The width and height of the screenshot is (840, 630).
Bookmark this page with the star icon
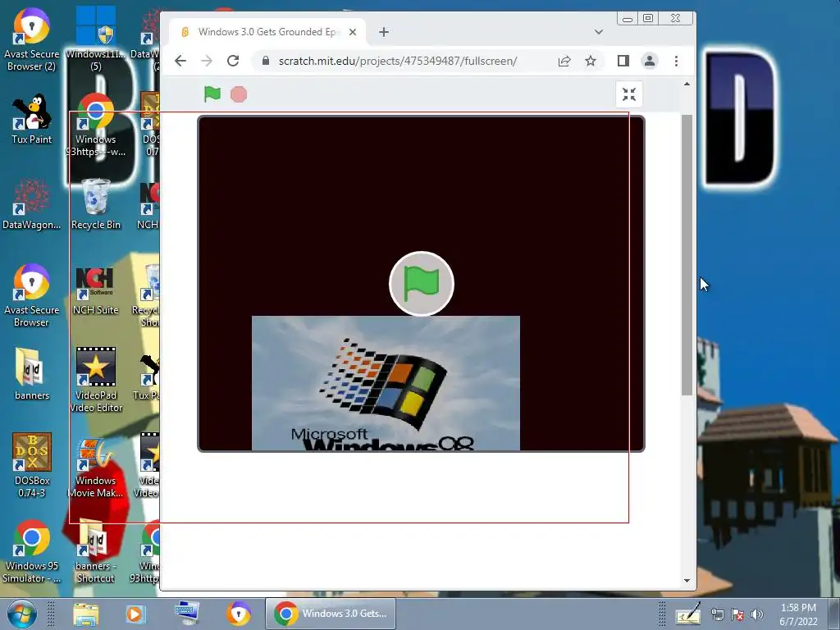[x=591, y=61]
